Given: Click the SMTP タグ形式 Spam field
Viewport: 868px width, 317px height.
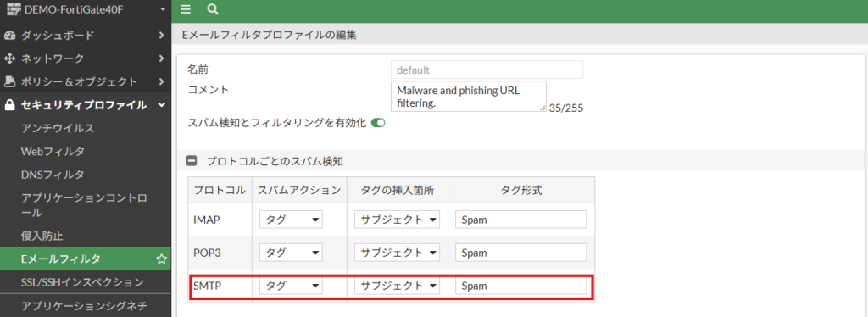Looking at the screenshot, I should 521,286.
